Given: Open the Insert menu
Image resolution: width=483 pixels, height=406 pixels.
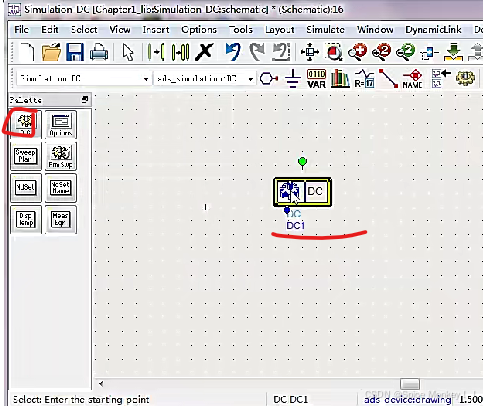Looking at the screenshot, I should pos(156,30).
